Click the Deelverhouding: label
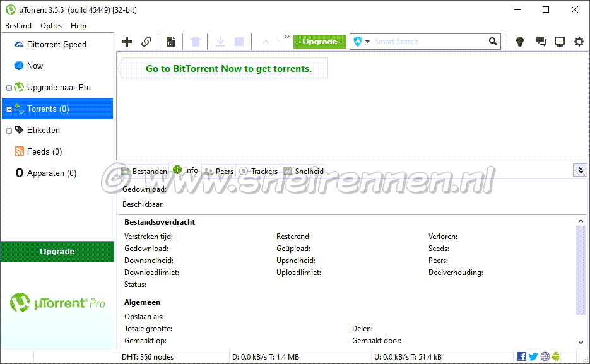The height and width of the screenshot is (364, 590). pos(456,273)
